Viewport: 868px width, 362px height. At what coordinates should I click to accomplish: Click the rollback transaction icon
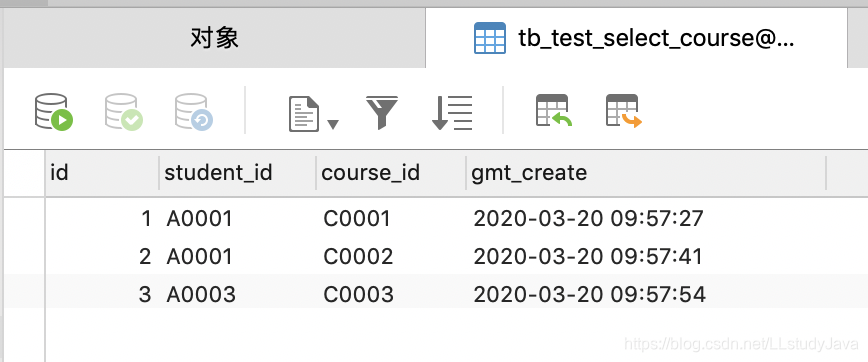(194, 112)
